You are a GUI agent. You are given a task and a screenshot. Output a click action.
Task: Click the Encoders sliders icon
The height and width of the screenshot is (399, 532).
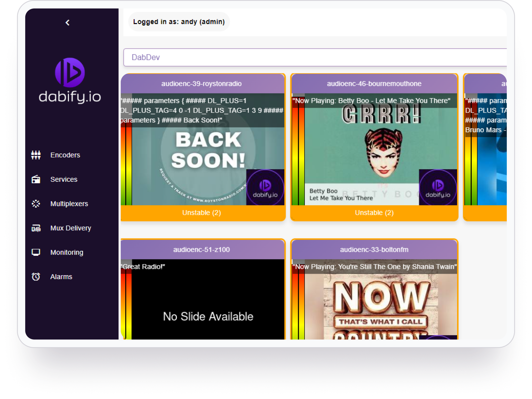pyautogui.click(x=36, y=155)
